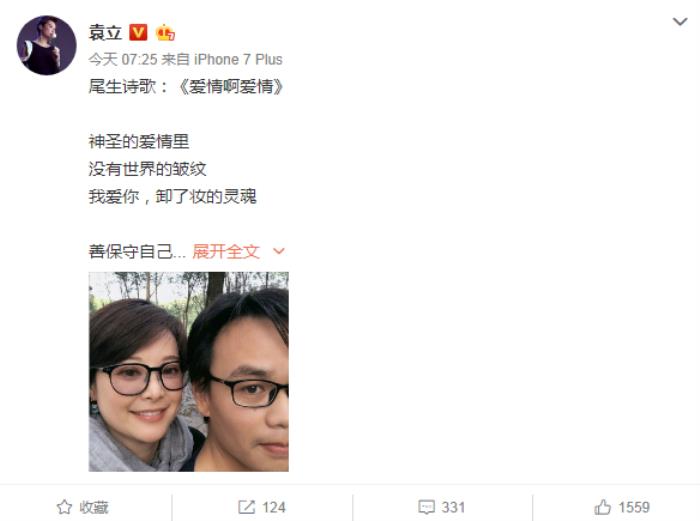Like the post with the thumbs-up icon

point(603,507)
